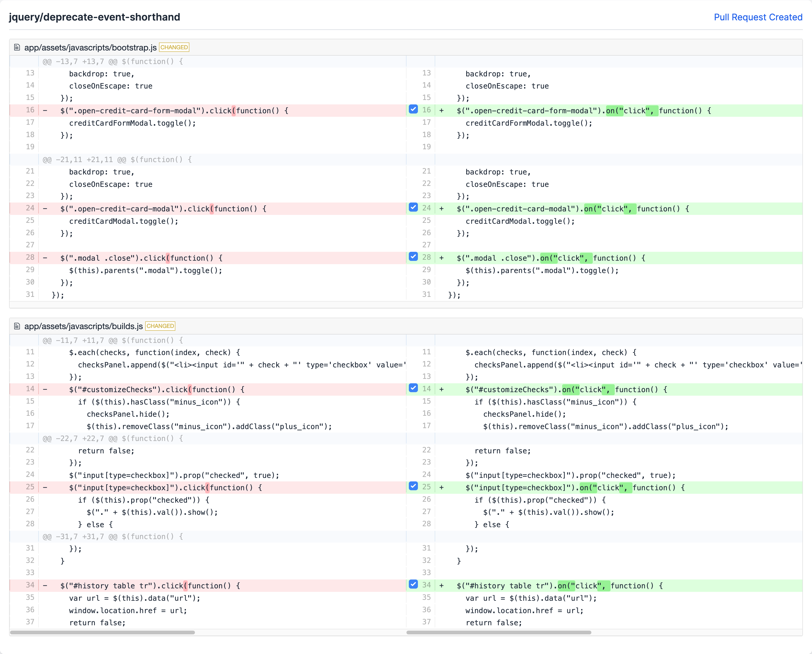Click added line '$("#customizeChecks").on("click"'
Image resolution: width=812 pixels, height=654 pixels.
(x=566, y=390)
